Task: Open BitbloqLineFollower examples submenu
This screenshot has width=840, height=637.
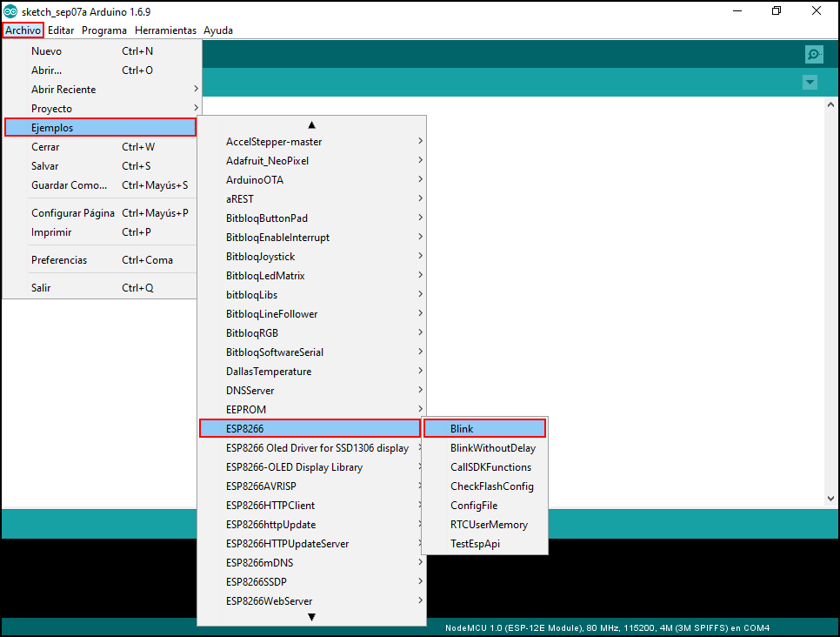Action: (312, 314)
